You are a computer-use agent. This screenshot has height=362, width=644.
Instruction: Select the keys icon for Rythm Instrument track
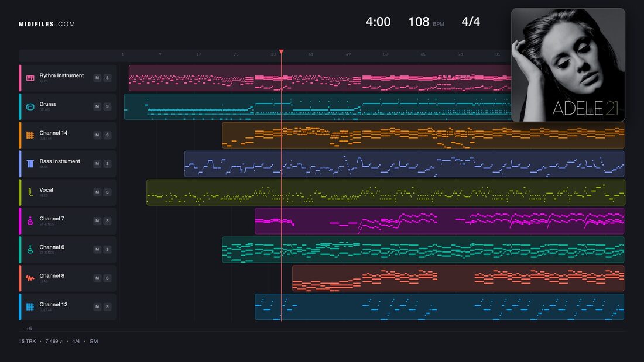(x=30, y=78)
